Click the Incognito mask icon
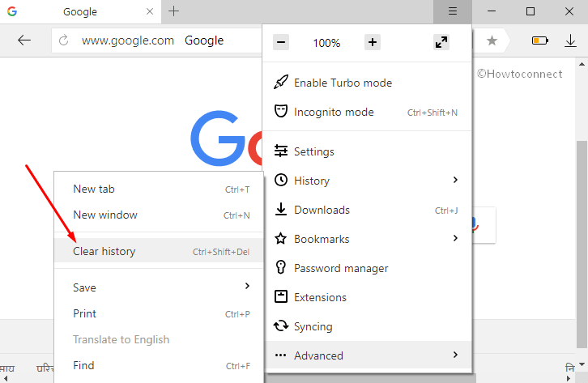The width and height of the screenshot is (588, 383). [x=281, y=111]
